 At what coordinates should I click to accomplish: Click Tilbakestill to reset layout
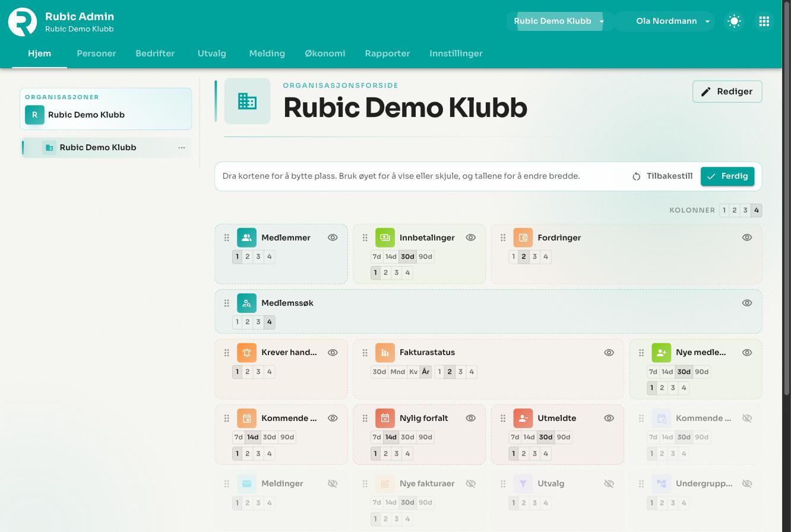662,176
